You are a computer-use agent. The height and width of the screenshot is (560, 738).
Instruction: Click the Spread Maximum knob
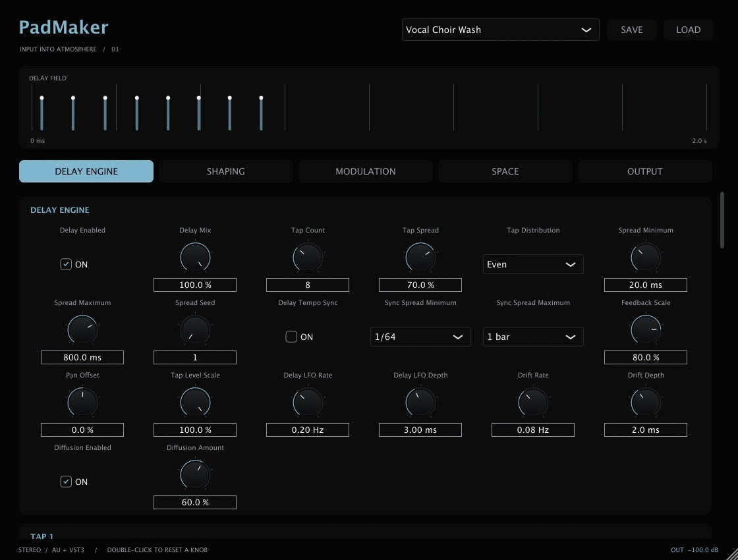pos(82,330)
